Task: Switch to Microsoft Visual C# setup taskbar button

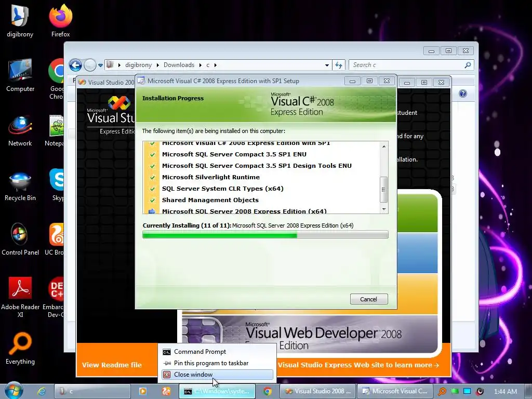Action: (395, 391)
